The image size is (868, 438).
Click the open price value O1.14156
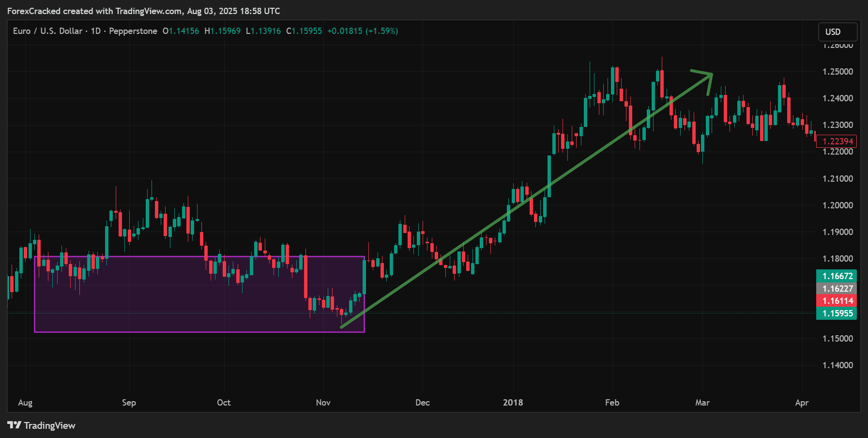click(181, 31)
